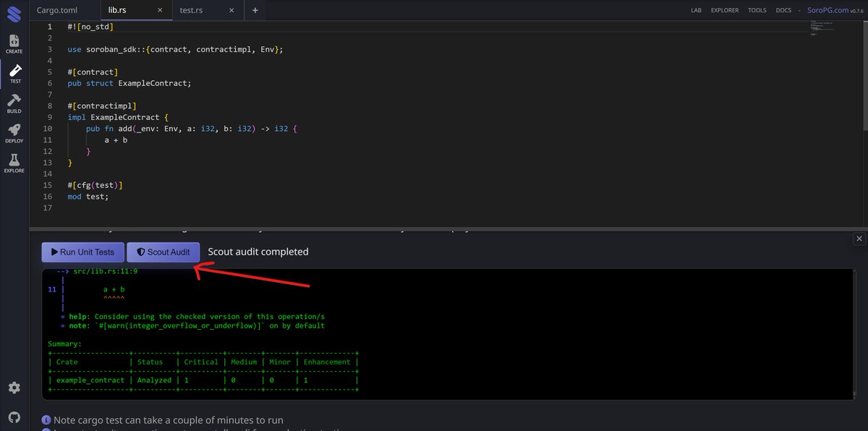Add a new file tab

click(x=255, y=10)
